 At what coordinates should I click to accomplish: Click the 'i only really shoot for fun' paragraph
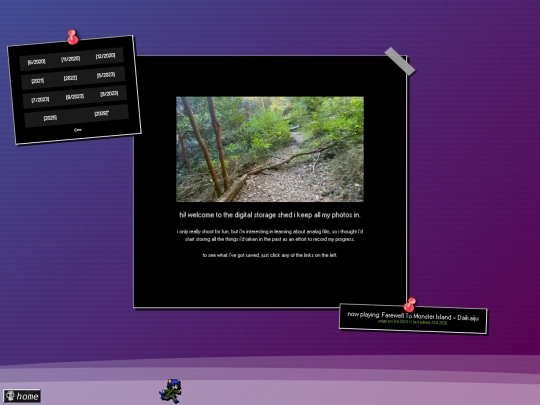270,235
